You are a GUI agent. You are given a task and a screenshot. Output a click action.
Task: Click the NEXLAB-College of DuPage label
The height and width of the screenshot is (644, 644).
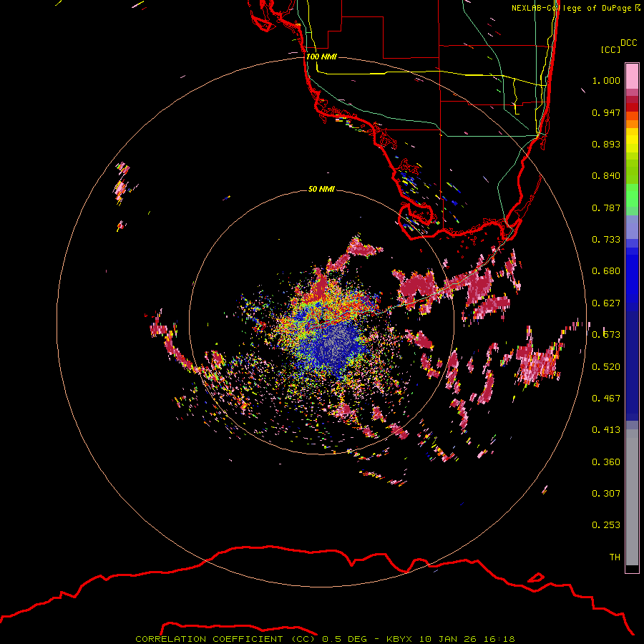click(571, 8)
